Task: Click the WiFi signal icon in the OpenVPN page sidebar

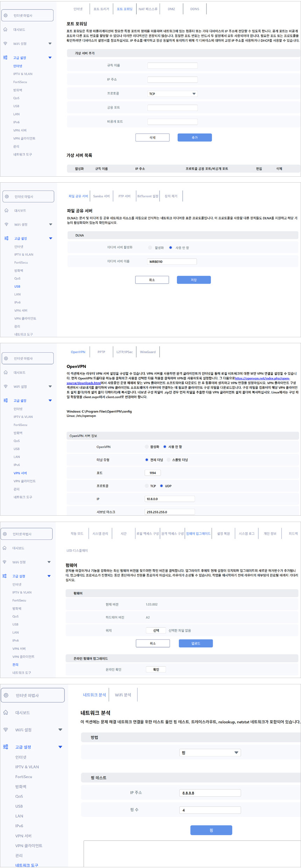Action: (6, 386)
